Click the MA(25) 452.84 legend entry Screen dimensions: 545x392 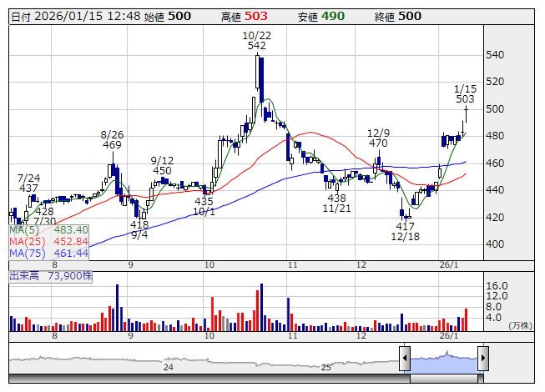pos(48,241)
